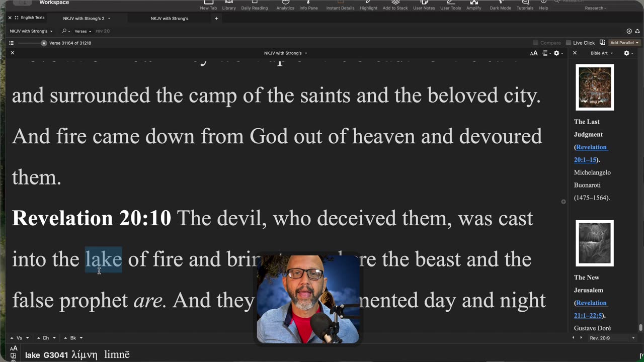Open the text layout options dropdown
The width and height of the screenshot is (644, 362).
click(546, 53)
